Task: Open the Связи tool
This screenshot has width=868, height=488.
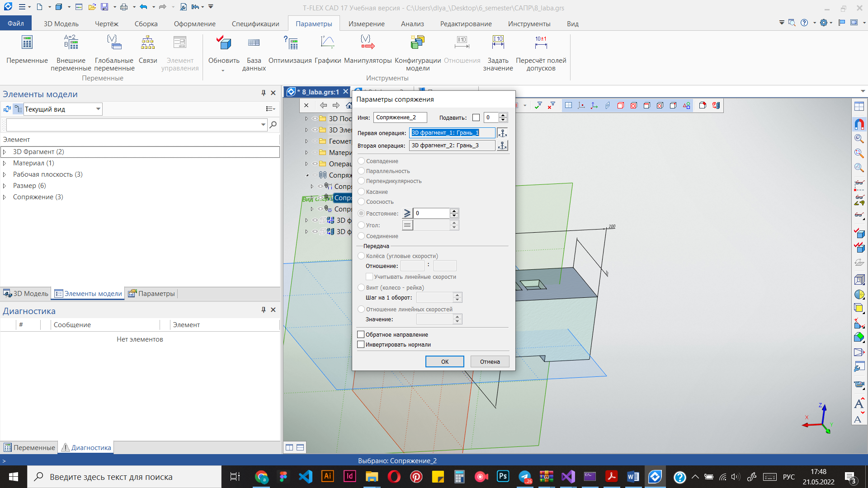Action: [148, 50]
